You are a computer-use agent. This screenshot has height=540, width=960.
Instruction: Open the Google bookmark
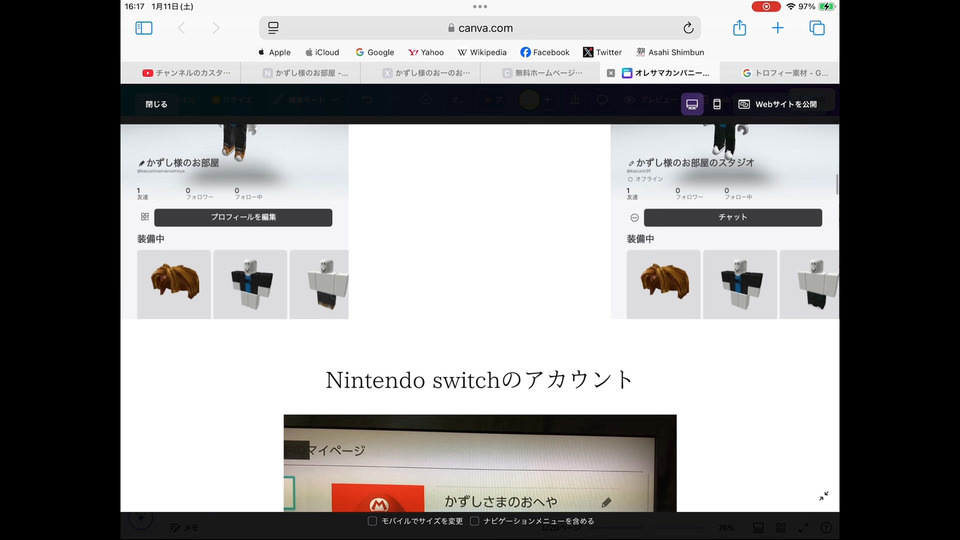tap(375, 53)
